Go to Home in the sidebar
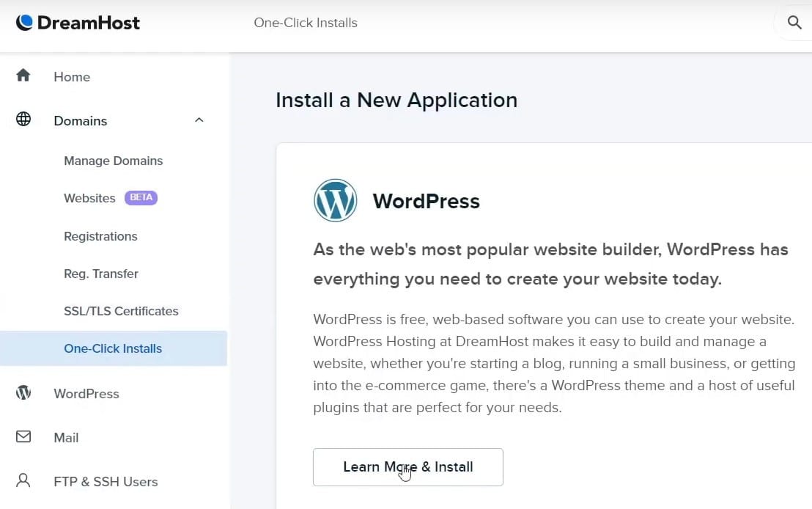This screenshot has height=509, width=812. [x=72, y=77]
